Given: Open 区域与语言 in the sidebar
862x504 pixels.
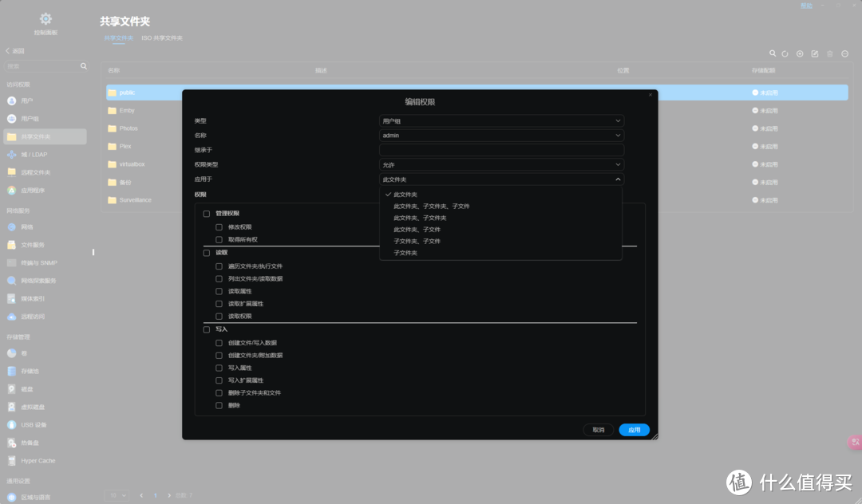Looking at the screenshot, I should [x=45, y=497].
